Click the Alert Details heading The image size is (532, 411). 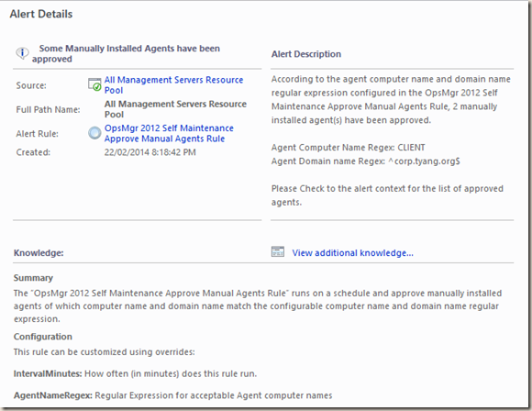click(41, 14)
